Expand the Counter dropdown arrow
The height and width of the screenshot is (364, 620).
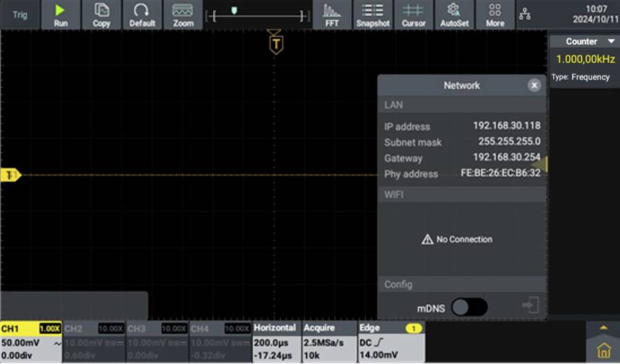(610, 42)
